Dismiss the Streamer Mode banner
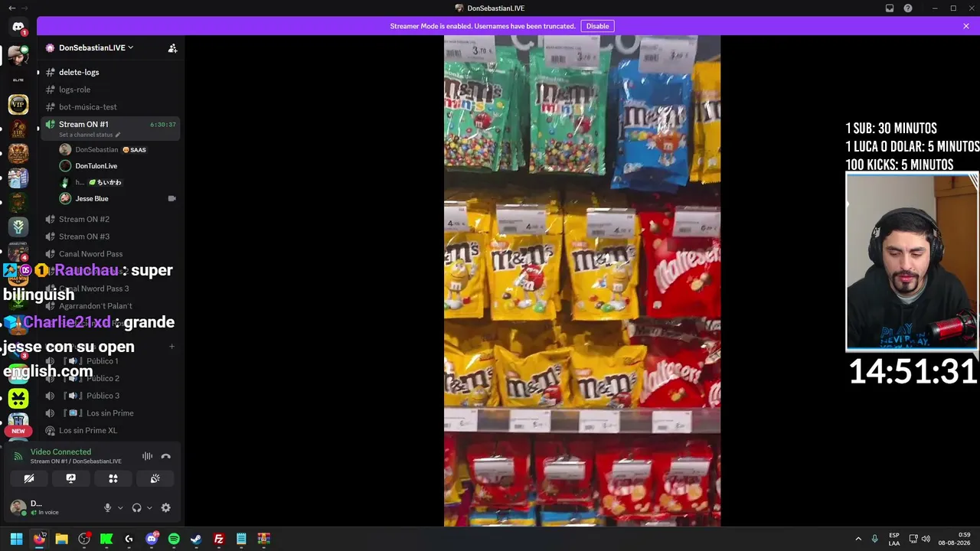 pyautogui.click(x=966, y=26)
